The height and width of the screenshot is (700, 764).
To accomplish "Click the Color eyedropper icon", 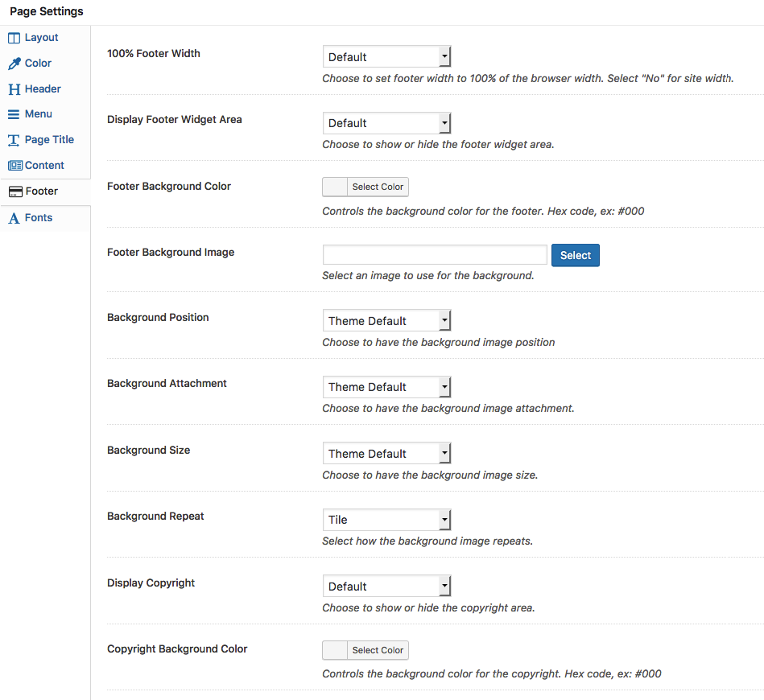I will click(14, 64).
